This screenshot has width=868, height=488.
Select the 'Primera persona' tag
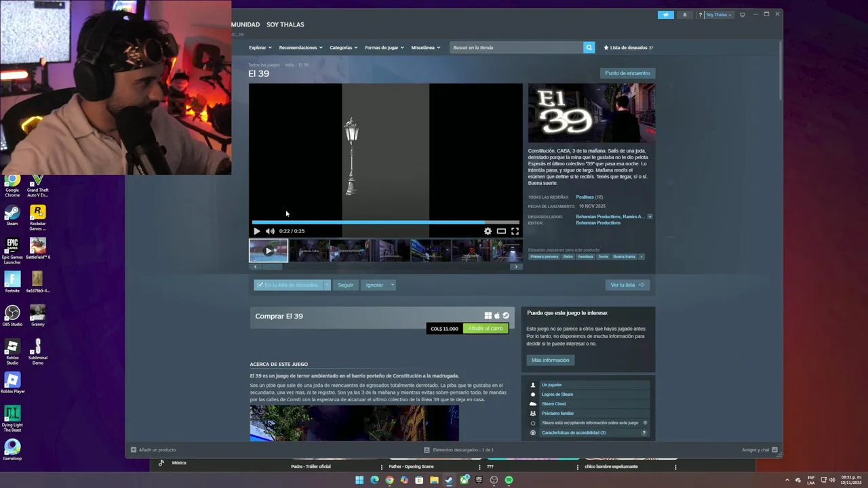click(x=545, y=257)
